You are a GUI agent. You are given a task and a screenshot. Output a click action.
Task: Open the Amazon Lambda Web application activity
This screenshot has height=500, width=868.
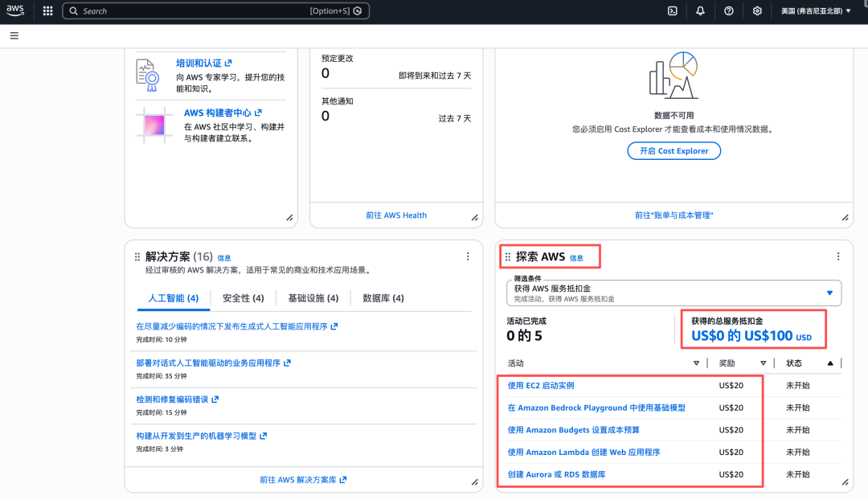[x=584, y=452]
